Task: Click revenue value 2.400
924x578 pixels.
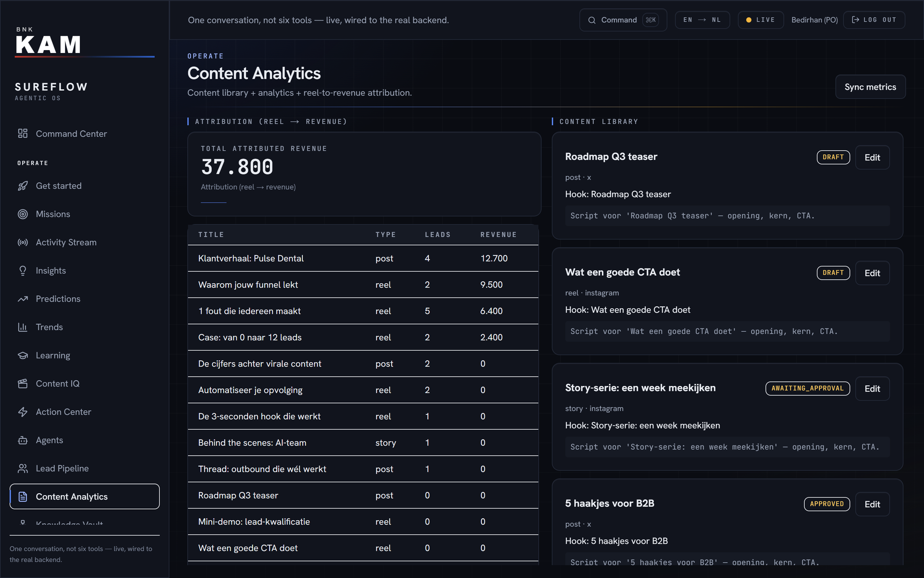Action: [x=491, y=338]
